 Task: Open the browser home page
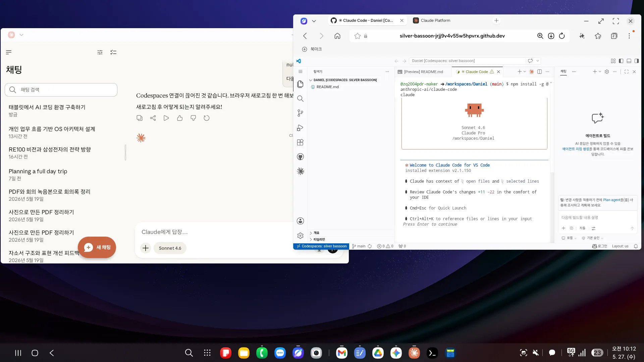[337, 36]
